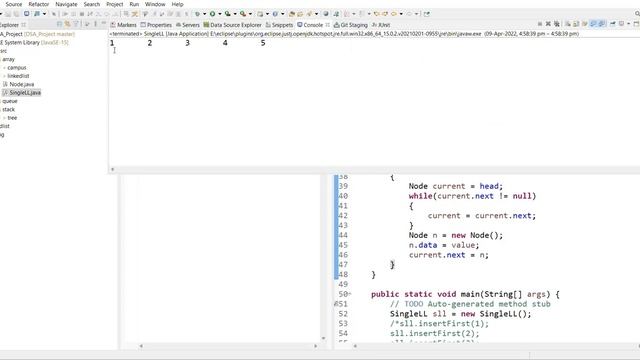Screen dimensions: 640x360
Task: Open the Refactor menu
Action: click(x=39, y=4)
